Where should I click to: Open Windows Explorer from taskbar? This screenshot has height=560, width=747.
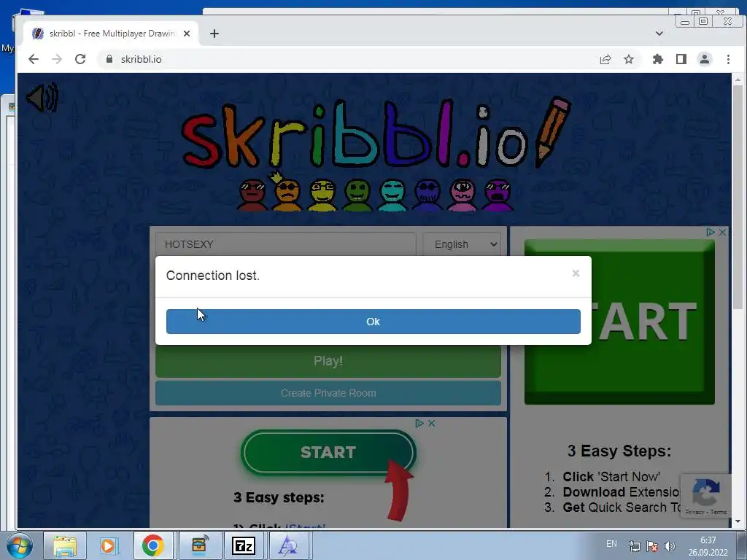(65, 545)
